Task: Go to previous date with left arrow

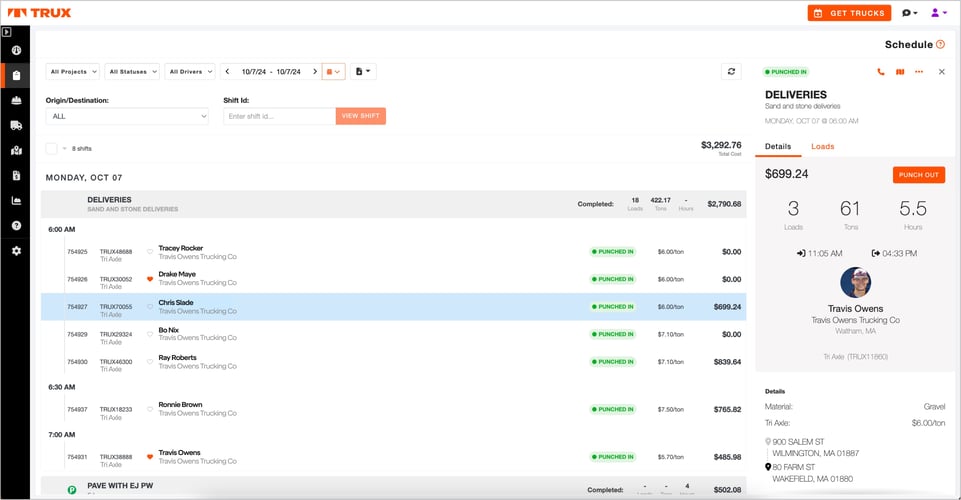Action: [227, 72]
